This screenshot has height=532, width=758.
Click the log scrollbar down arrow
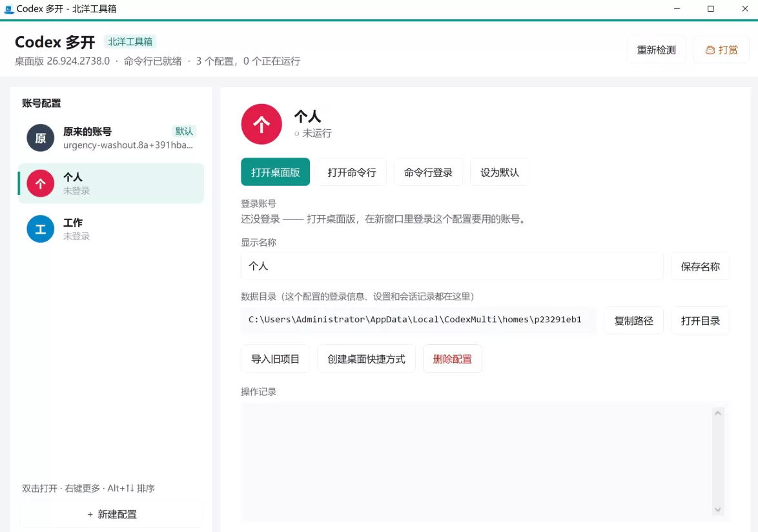pos(717,509)
